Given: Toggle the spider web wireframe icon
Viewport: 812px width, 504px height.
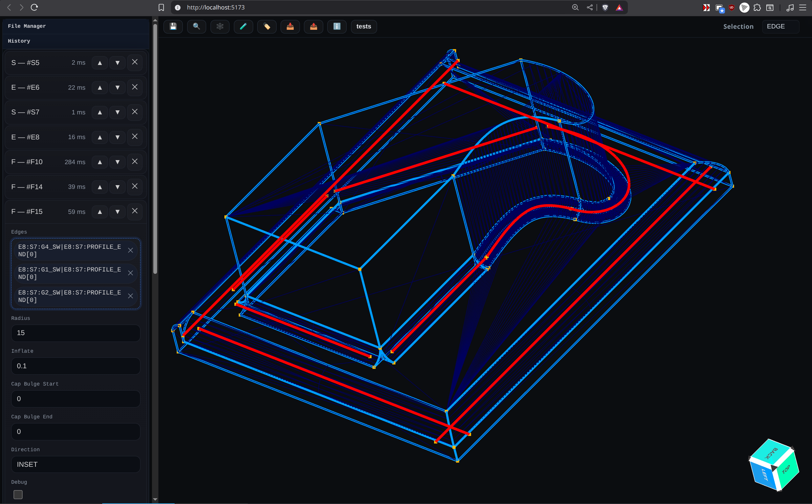Looking at the screenshot, I should click(x=220, y=26).
